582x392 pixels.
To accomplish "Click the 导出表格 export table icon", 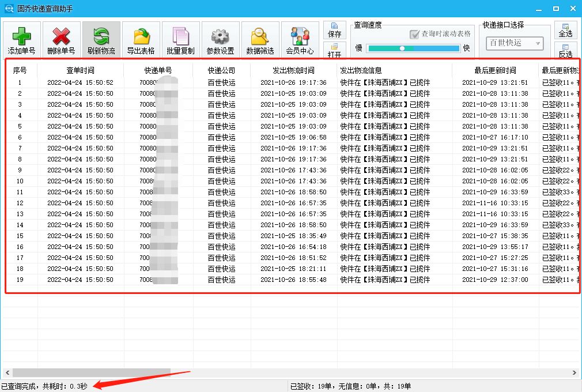I will click(141, 39).
